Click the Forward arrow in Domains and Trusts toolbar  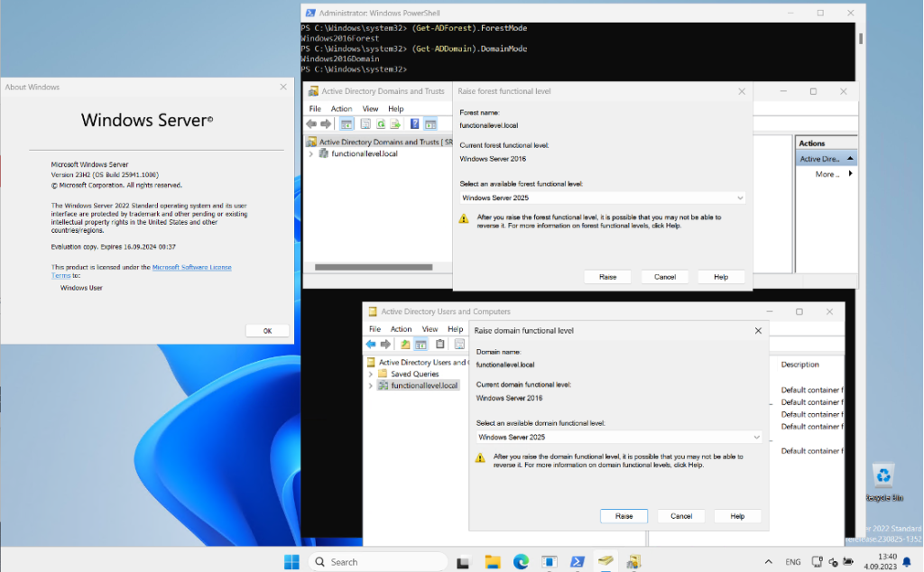click(x=326, y=124)
